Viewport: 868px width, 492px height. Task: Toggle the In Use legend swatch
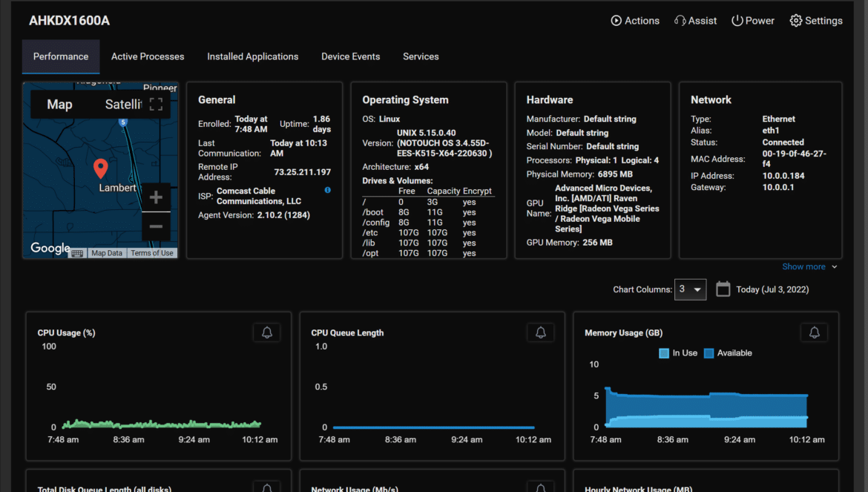664,353
